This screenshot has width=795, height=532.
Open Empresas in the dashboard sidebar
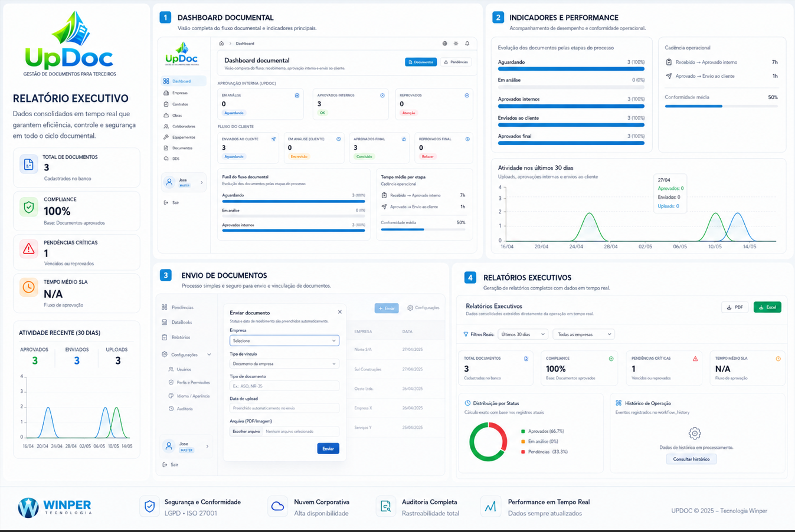(x=180, y=93)
